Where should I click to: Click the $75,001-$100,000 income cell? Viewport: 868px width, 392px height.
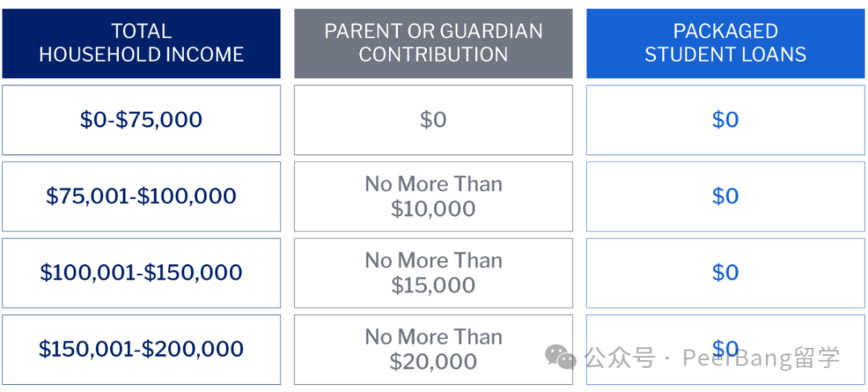[x=141, y=196]
